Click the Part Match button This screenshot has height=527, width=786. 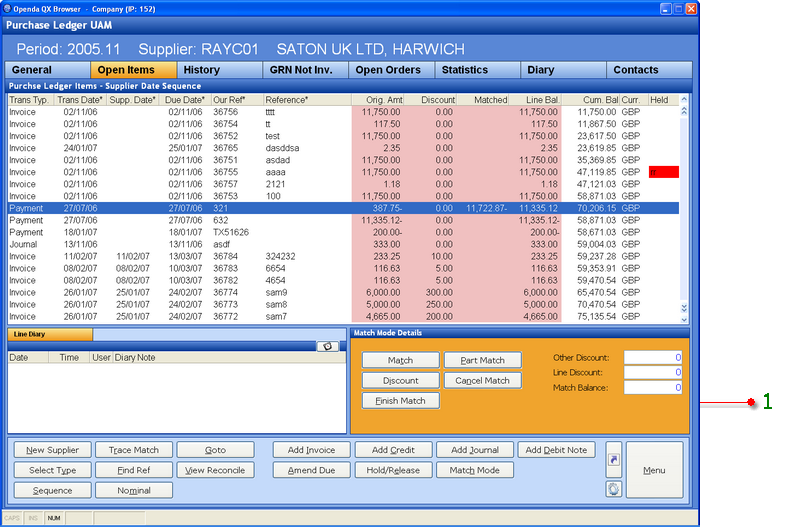click(483, 360)
